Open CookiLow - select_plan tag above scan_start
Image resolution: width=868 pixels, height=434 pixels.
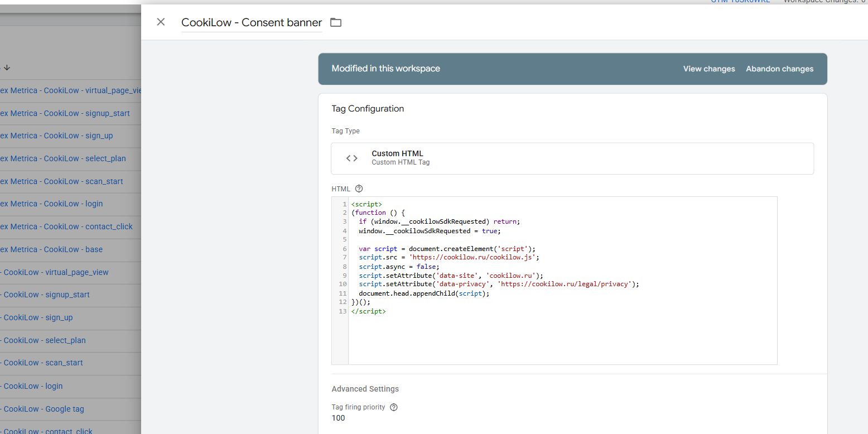click(43, 340)
